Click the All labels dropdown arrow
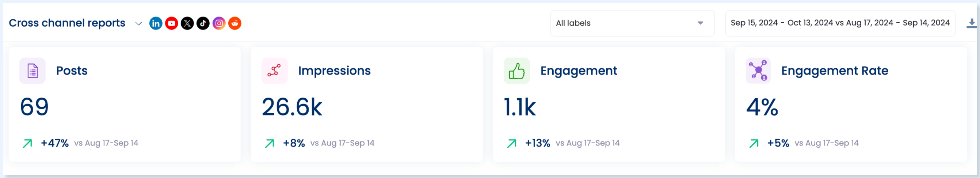The width and height of the screenshot is (980, 178). (700, 23)
